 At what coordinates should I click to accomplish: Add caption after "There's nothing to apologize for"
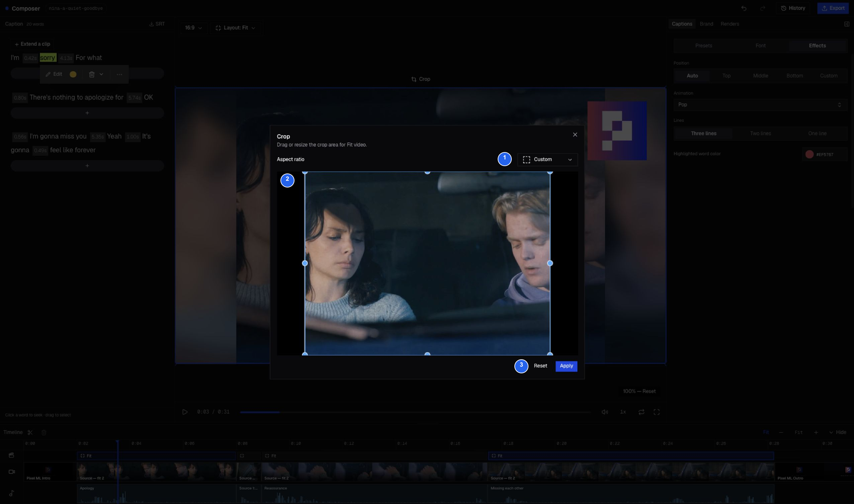click(87, 113)
